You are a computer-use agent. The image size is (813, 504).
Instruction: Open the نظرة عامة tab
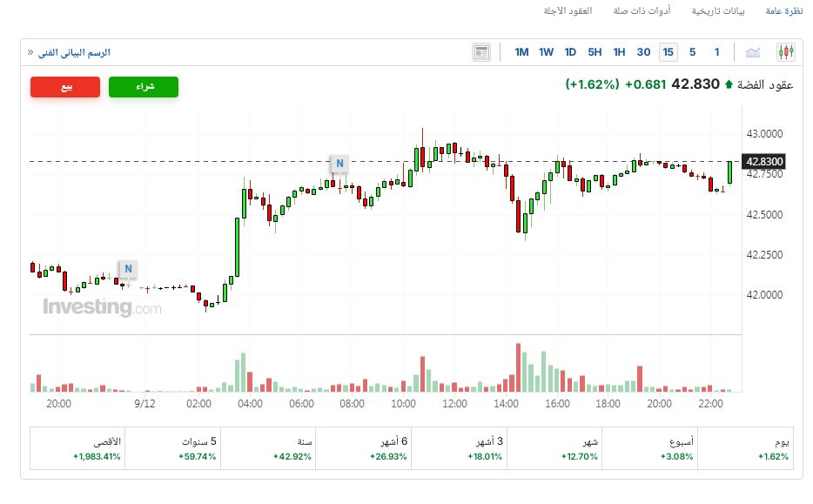point(784,10)
